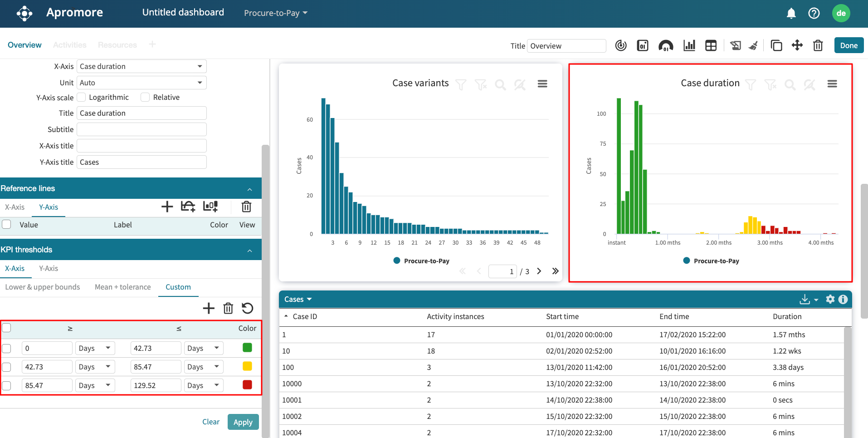868x438 pixels.
Task: Click the Done button
Action: (x=848, y=45)
